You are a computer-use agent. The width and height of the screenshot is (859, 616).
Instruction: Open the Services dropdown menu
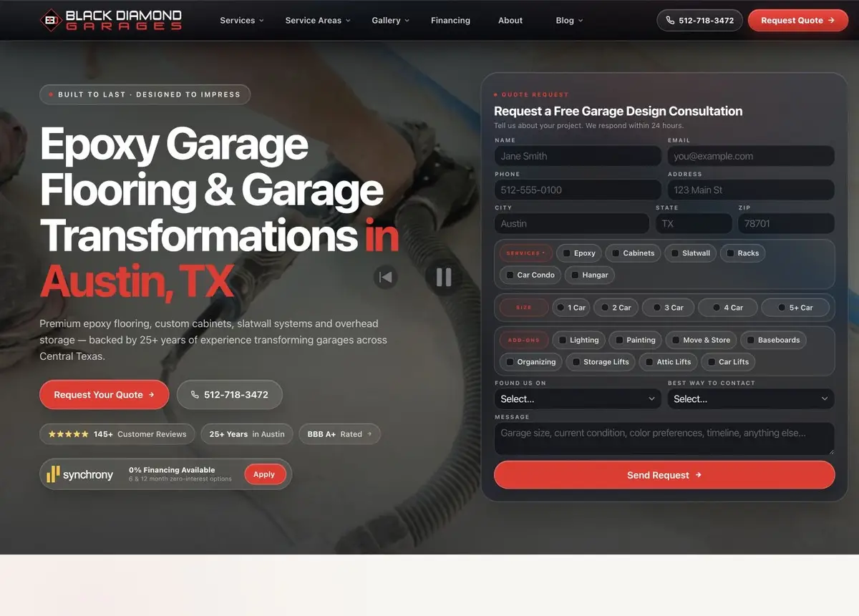pos(242,20)
